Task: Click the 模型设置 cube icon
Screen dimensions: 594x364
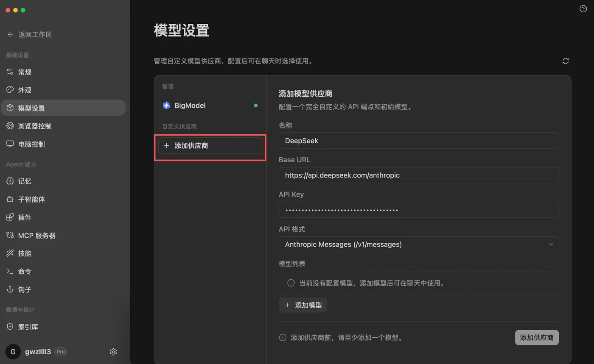Action: (x=10, y=108)
